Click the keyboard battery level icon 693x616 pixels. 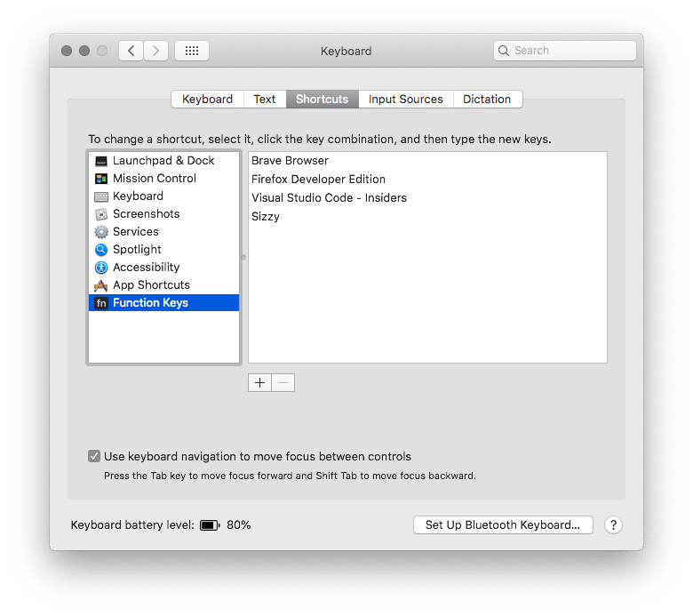point(210,525)
